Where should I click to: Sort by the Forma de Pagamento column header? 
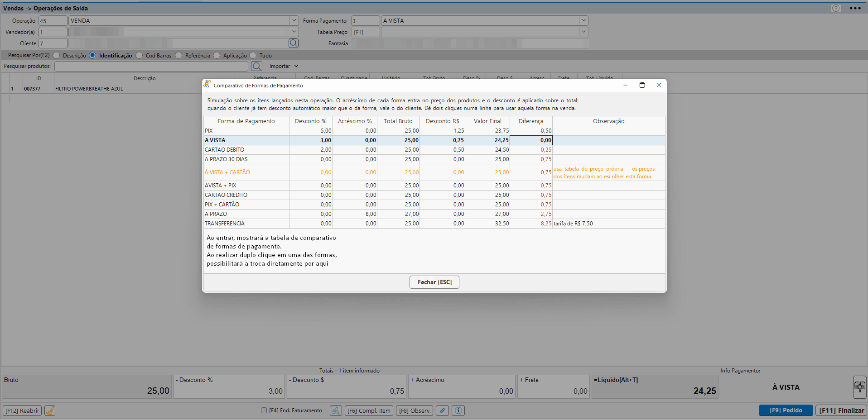point(246,121)
